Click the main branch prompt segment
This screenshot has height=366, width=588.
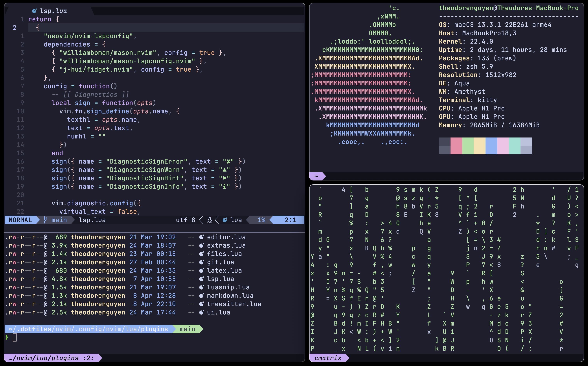point(187,329)
